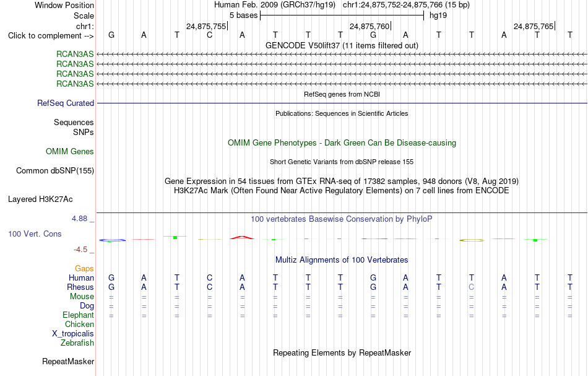Click the '5 bases' scale label

243,15
